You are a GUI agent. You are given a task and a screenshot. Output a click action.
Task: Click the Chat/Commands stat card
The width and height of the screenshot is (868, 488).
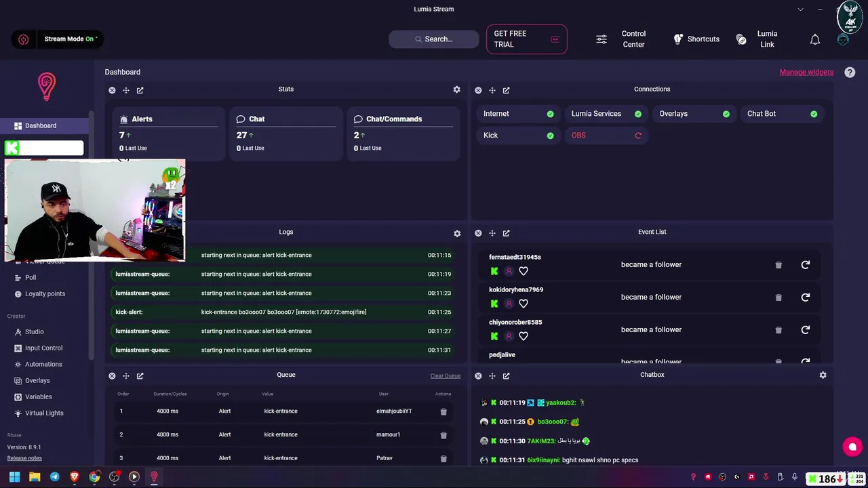pos(403,134)
